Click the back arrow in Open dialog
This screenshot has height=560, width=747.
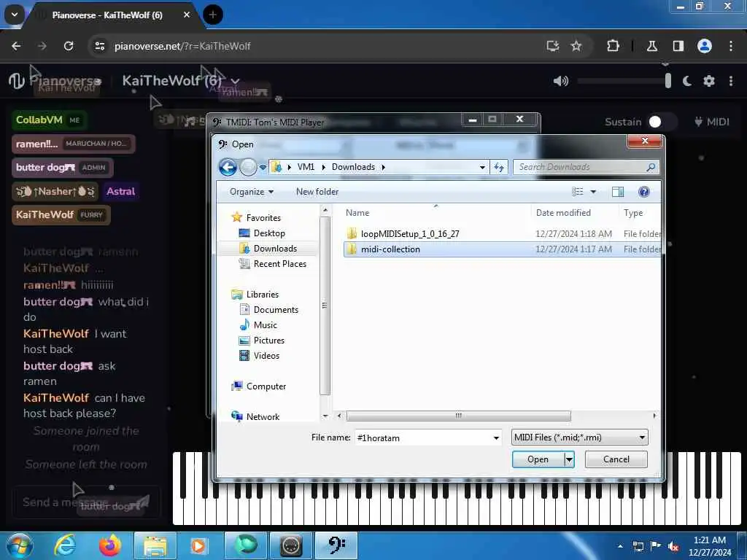tap(228, 167)
